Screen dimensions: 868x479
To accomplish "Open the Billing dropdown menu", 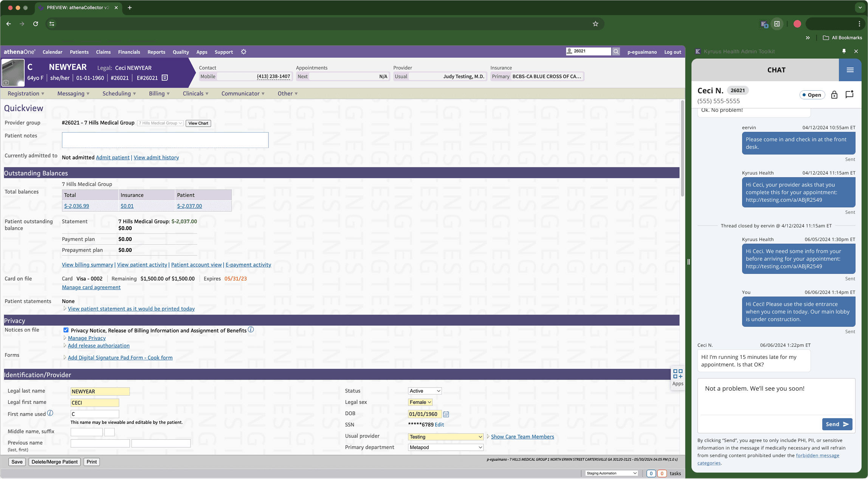I will point(159,94).
